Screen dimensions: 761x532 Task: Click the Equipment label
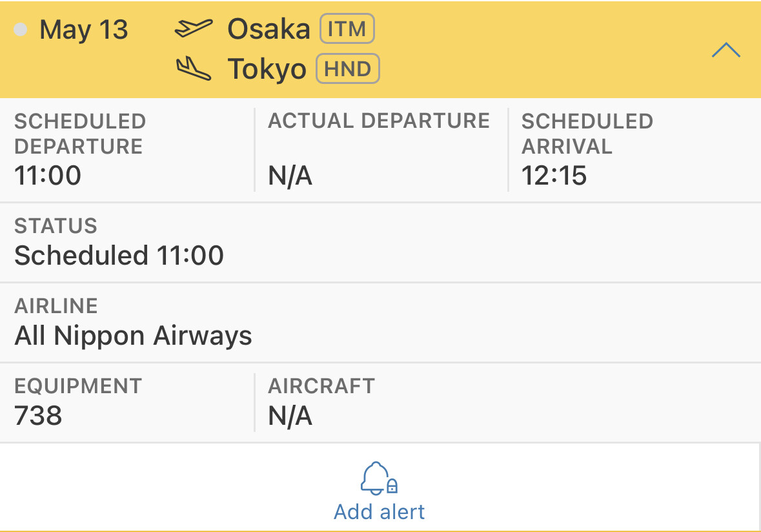[x=78, y=386]
